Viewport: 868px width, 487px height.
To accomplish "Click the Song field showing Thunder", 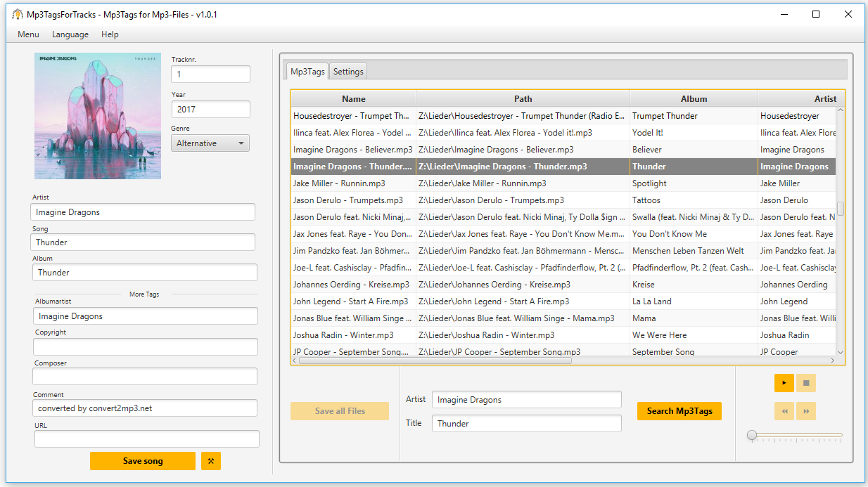I will [143, 242].
